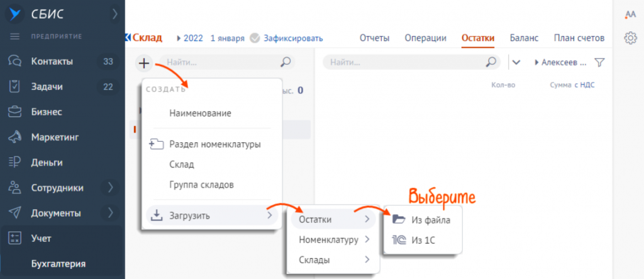This screenshot has width=644, height=279.
Task: Click the 2022 year link
Action: [194, 38]
